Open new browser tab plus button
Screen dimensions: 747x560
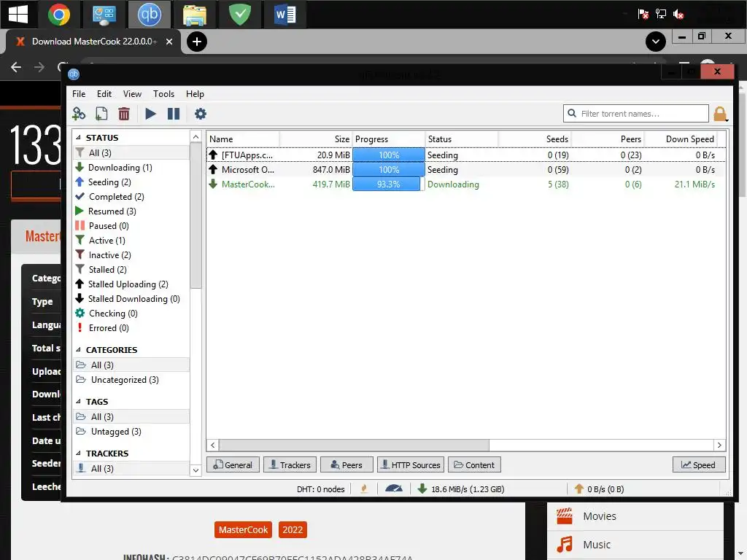tap(197, 42)
